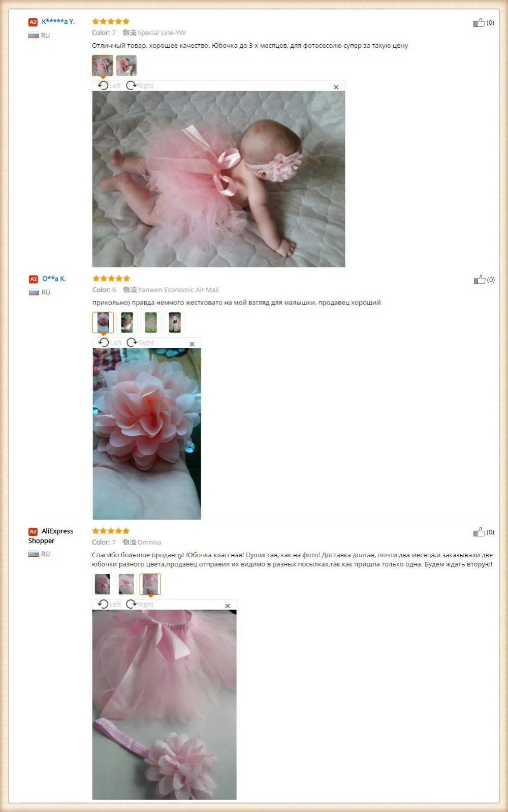The width and height of the screenshot is (508, 812).
Task: Like O**a K.'s review with thumbs-up
Action: coord(480,280)
